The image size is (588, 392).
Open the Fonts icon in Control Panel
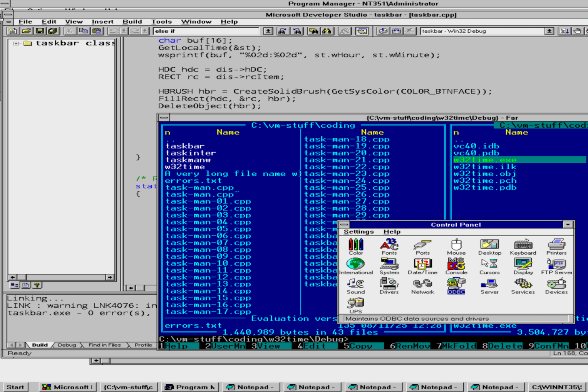point(389,247)
